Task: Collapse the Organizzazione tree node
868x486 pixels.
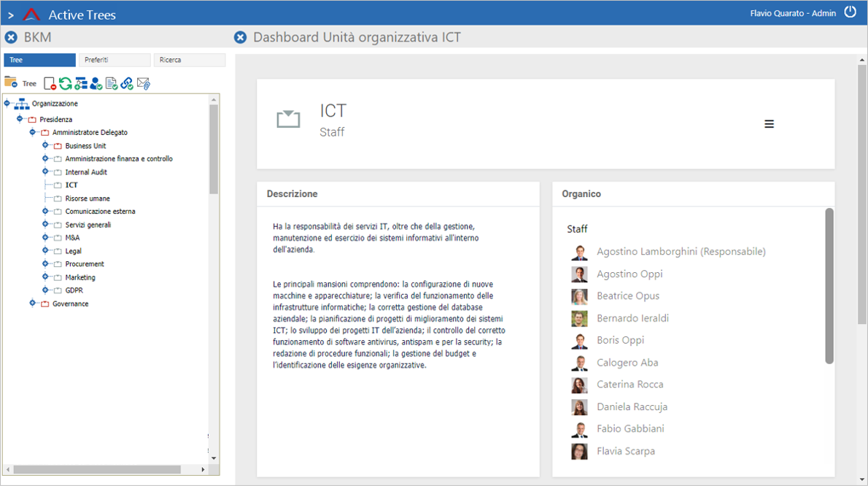Action: (7, 103)
